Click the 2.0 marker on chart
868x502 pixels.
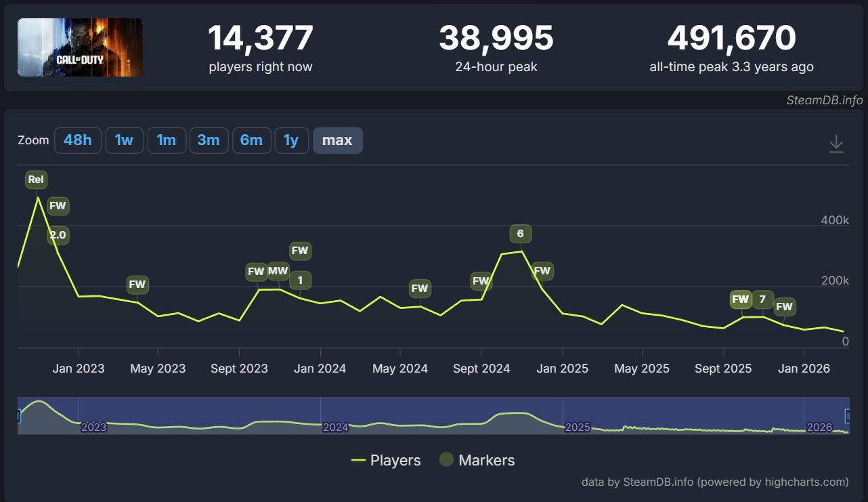58,235
